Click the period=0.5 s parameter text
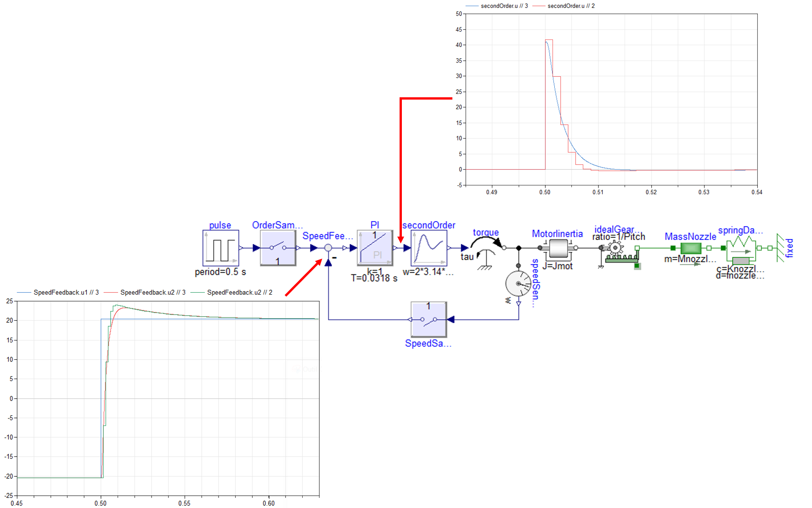This screenshot has height=508, width=812. [x=220, y=272]
